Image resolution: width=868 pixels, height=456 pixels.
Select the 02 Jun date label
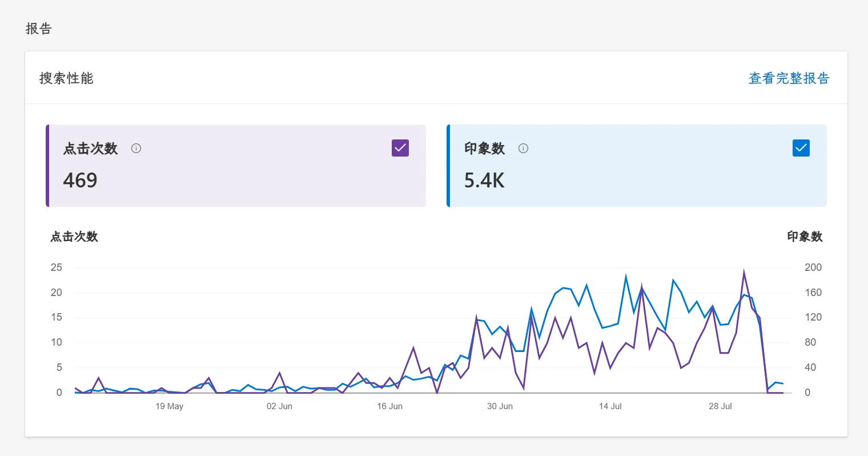click(279, 406)
